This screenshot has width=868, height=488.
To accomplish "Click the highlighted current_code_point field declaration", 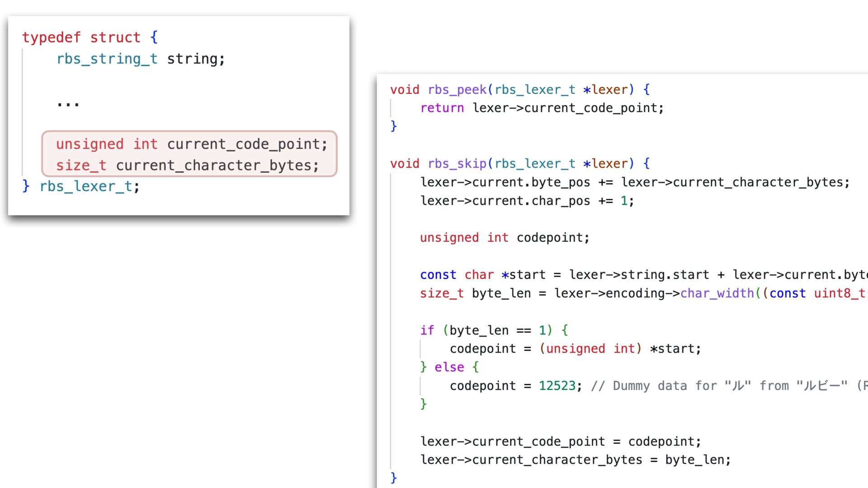I will click(x=191, y=144).
